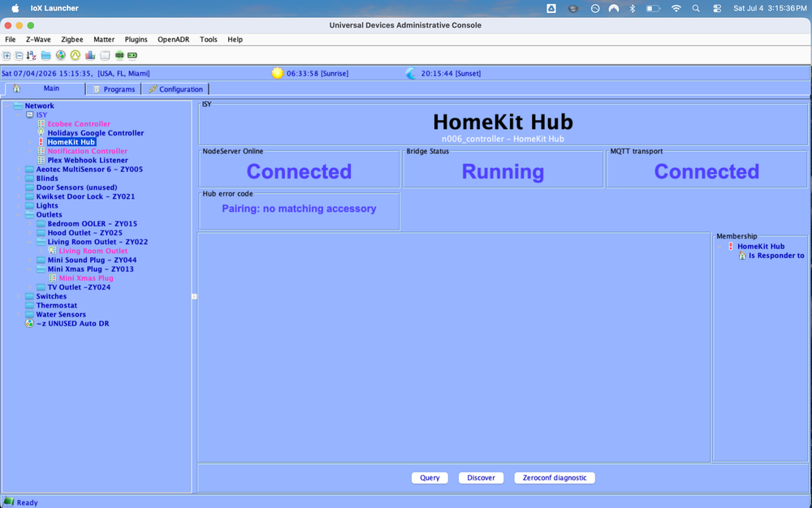
Task: Click the bar chart toolbar icon
Action: [x=90, y=55]
